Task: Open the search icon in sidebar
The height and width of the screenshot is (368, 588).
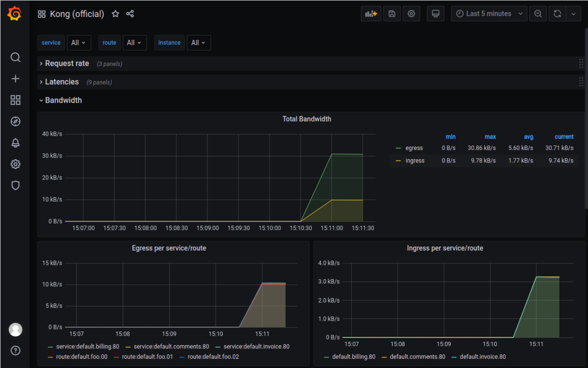Action: coord(15,57)
